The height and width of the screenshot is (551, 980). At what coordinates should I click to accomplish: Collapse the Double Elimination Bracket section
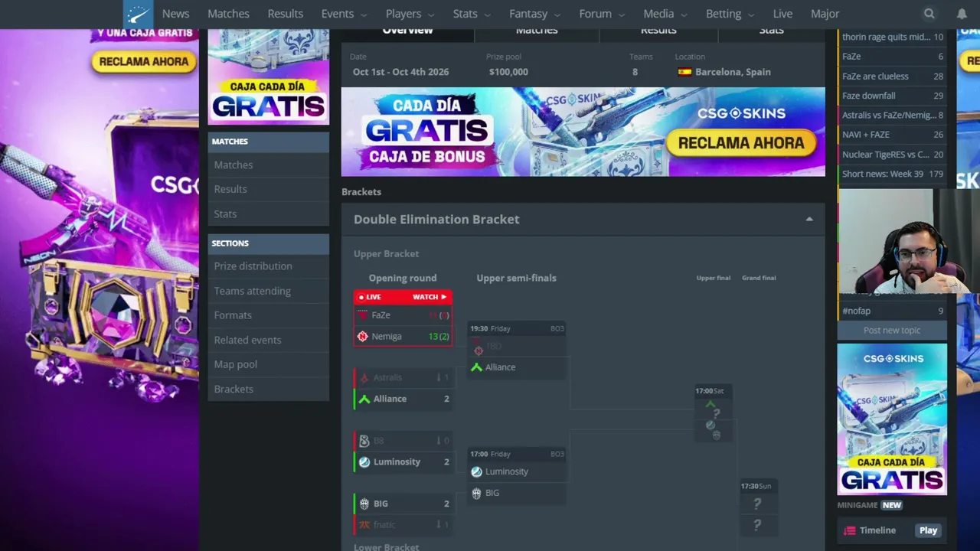[x=809, y=220]
